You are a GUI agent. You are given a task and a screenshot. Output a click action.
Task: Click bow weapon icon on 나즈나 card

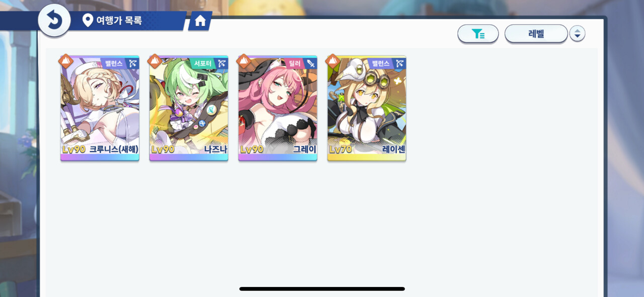tap(222, 63)
